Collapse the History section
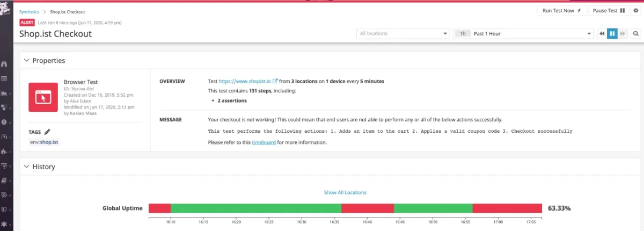 27,167
